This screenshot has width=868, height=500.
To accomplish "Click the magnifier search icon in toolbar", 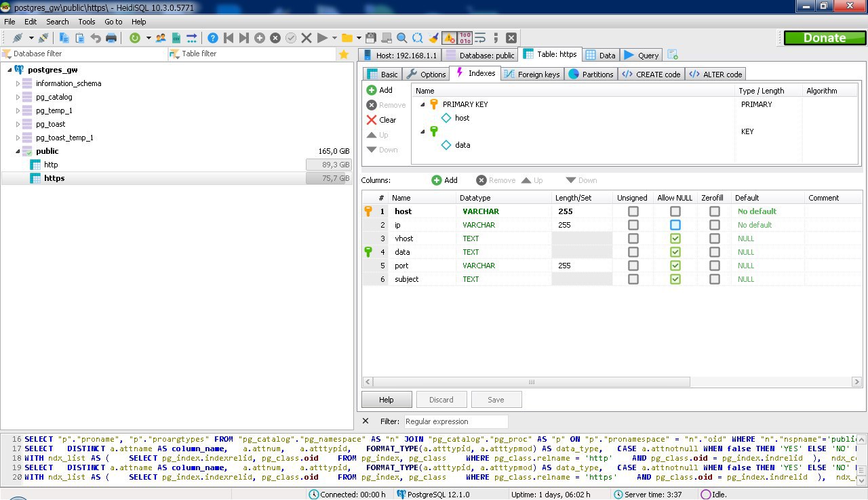I will pos(402,38).
